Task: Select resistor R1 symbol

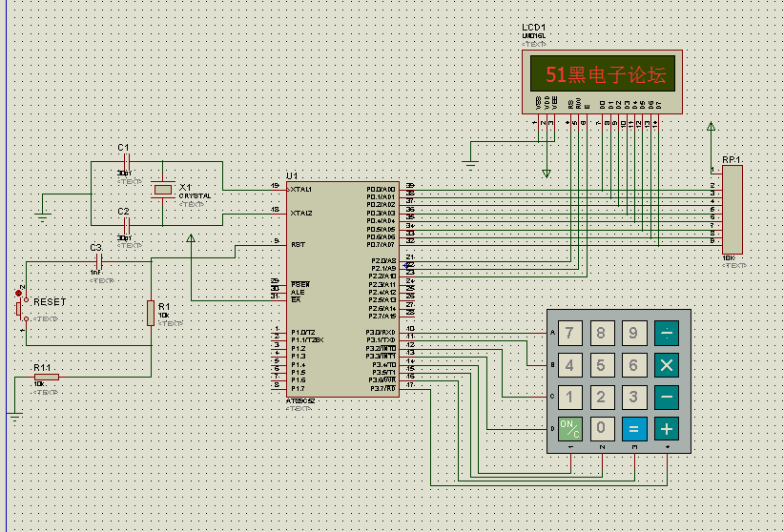Action: (x=151, y=313)
